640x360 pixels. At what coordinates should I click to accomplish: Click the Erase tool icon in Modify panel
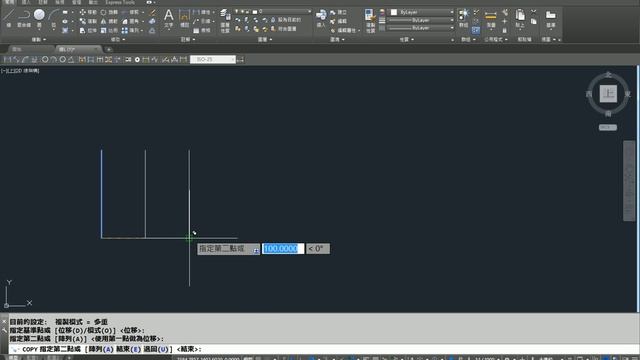(153, 12)
